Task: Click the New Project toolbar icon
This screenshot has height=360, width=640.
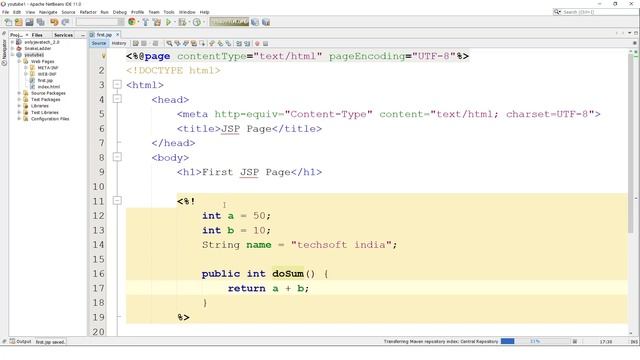Action: tap(19, 22)
